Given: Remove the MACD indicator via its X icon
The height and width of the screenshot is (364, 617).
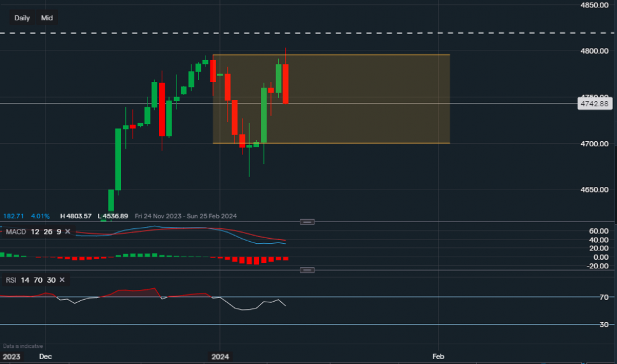Looking at the screenshot, I should pos(67,231).
